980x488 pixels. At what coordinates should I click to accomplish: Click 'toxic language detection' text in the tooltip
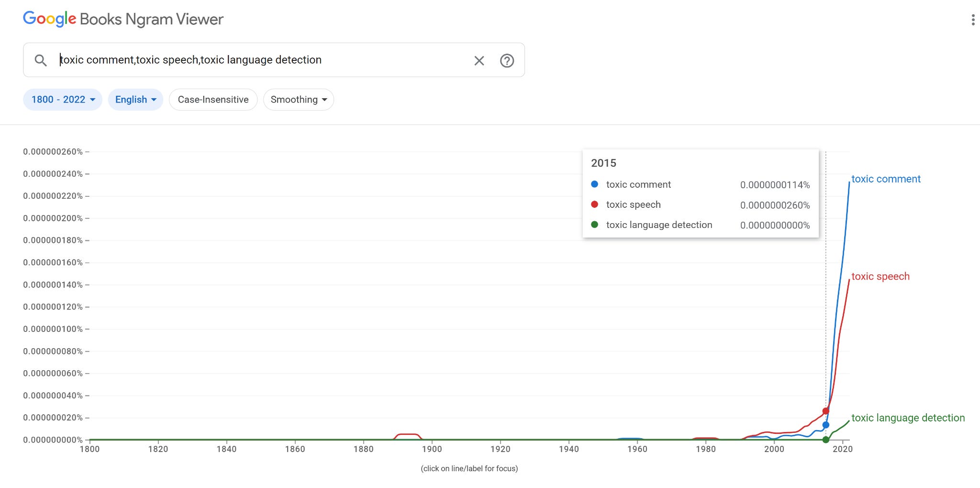point(659,225)
